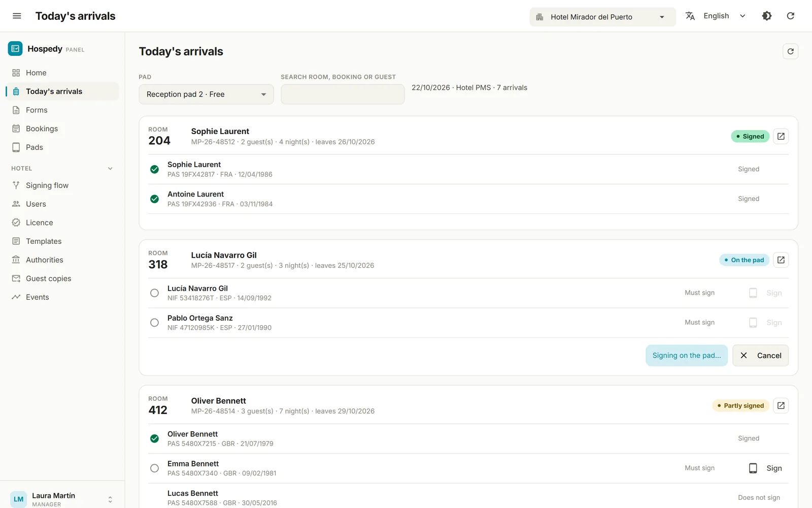Open the Pads sidebar item

62,147
